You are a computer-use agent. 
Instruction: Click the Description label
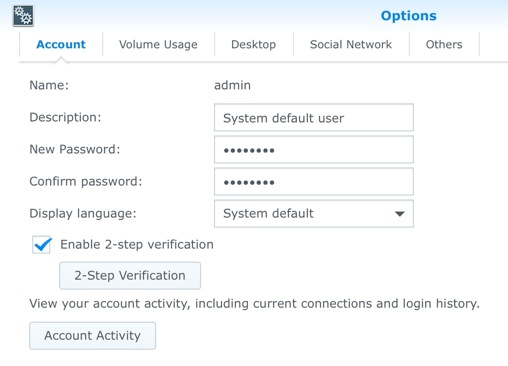(x=65, y=117)
